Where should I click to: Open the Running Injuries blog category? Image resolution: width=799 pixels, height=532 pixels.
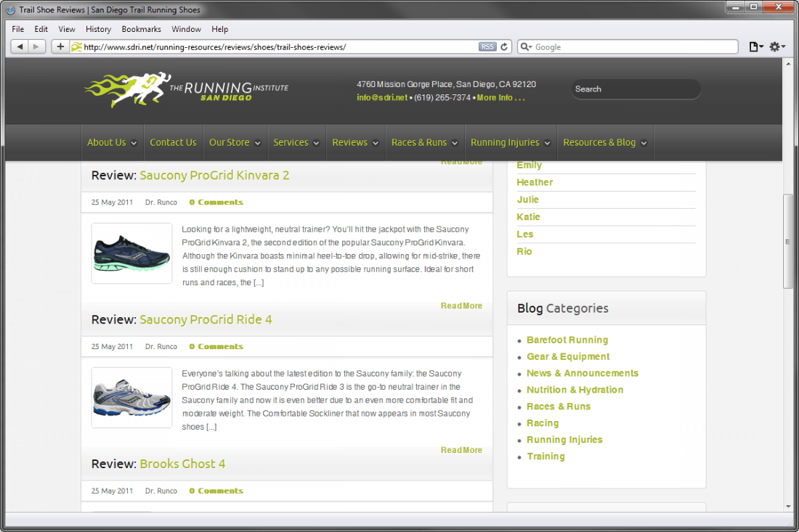[x=564, y=440]
